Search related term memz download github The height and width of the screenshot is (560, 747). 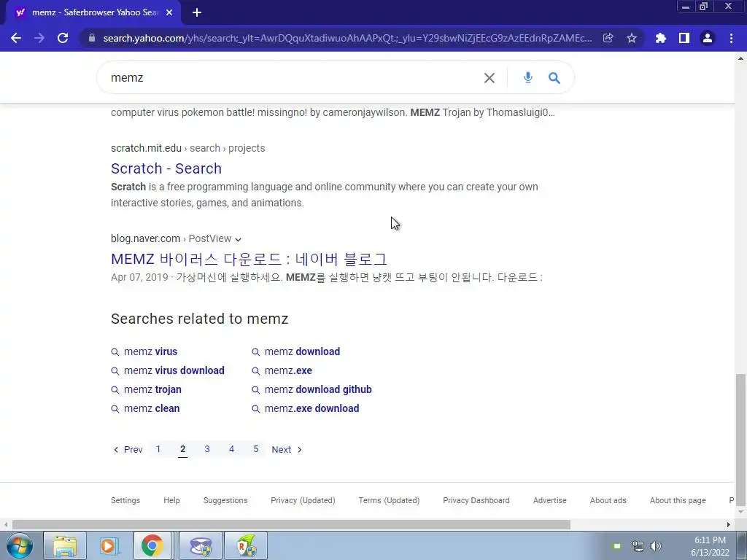318,389
